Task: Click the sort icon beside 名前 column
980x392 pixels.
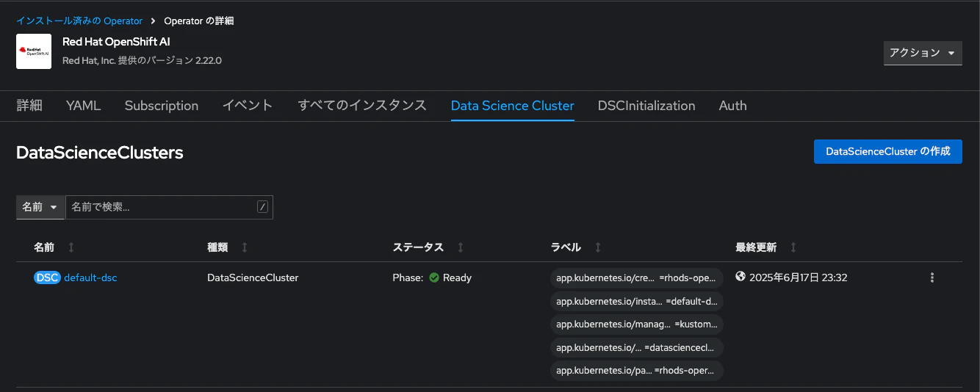Action: (x=71, y=247)
